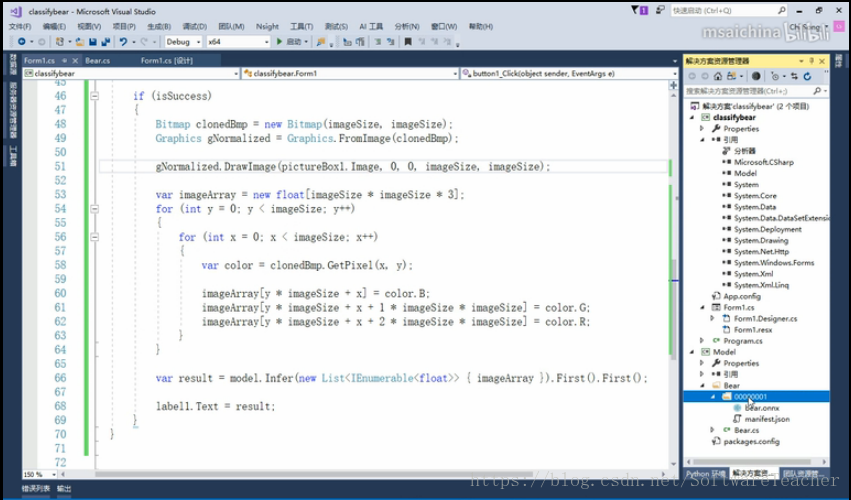Open the 调试(D) menu
Viewport: 851px width, 500px height.
pos(194,26)
